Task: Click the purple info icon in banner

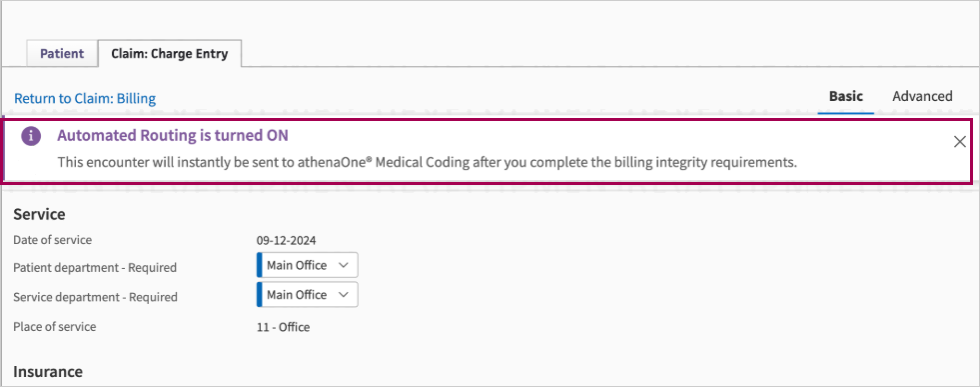Action: coord(31,136)
